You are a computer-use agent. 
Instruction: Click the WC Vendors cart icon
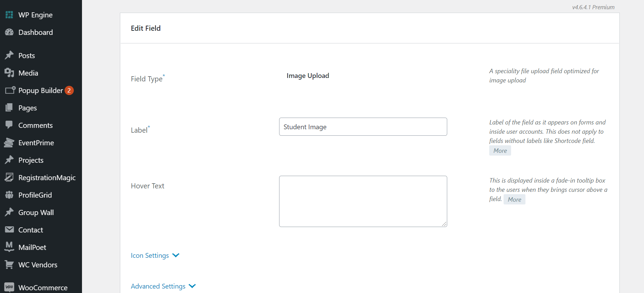9,265
